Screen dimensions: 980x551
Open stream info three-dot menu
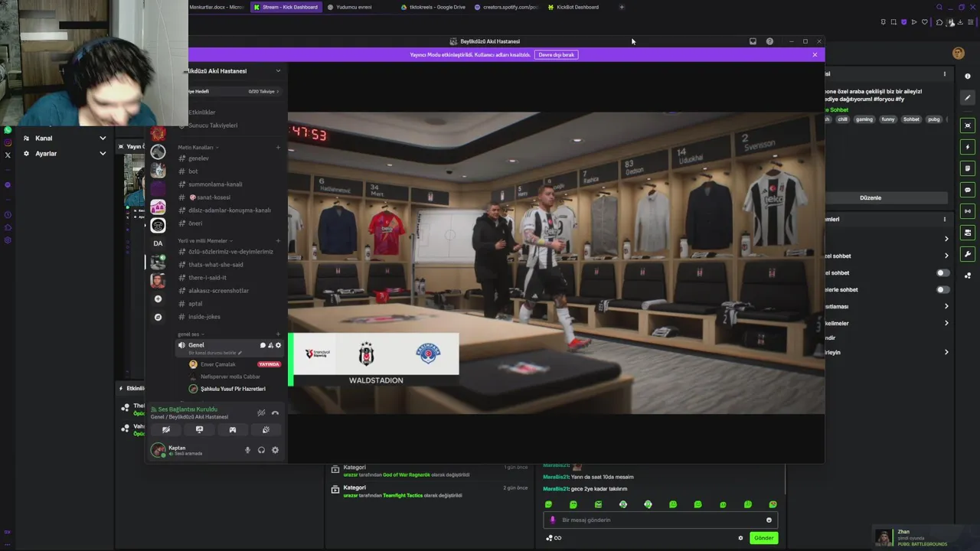945,74
